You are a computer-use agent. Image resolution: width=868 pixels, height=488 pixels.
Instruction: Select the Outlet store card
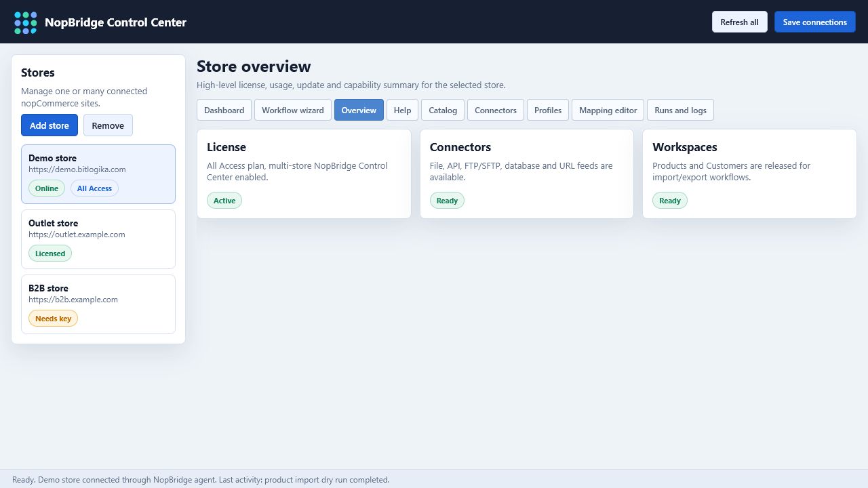click(x=98, y=239)
